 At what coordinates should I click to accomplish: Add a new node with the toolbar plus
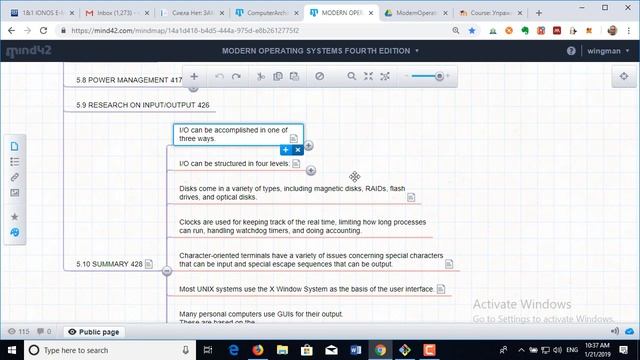(194, 76)
